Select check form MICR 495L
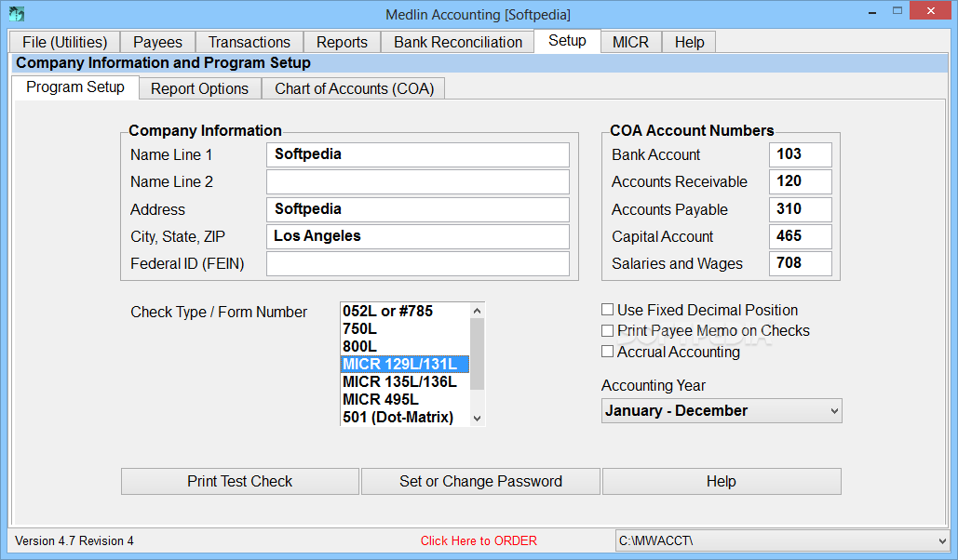This screenshot has width=958, height=560. tap(405, 399)
